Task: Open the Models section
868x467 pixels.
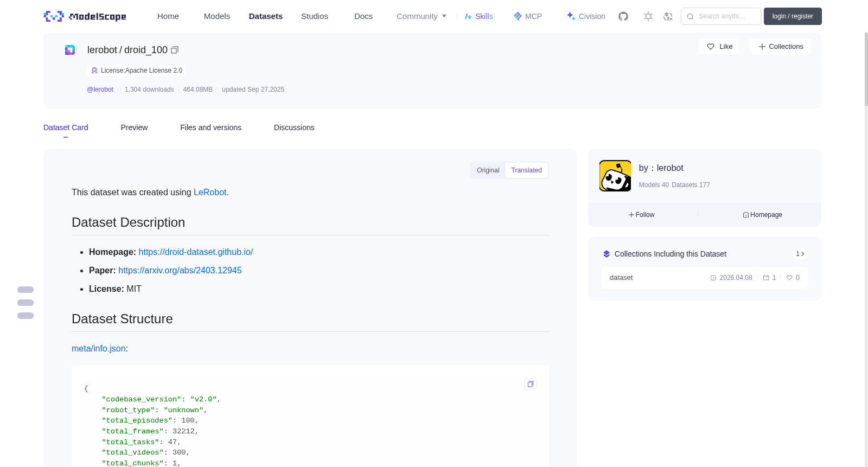Action: (217, 16)
